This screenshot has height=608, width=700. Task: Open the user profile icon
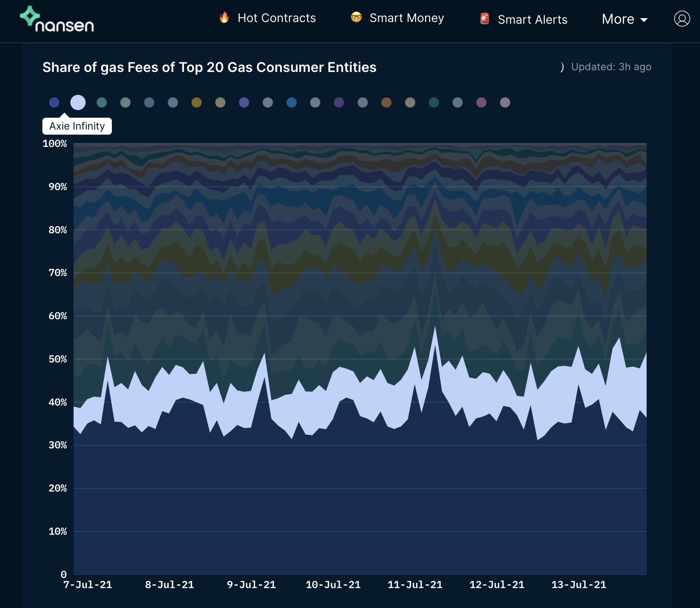coord(682,19)
